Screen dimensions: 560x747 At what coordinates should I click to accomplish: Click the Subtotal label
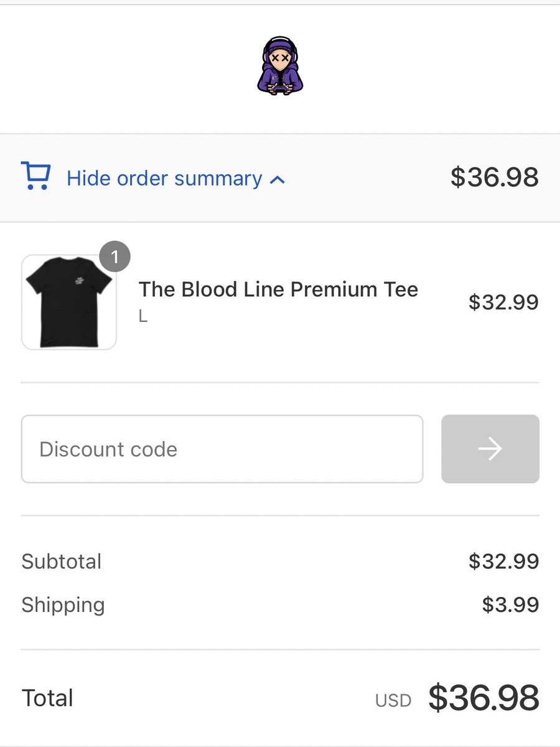pyautogui.click(x=62, y=561)
